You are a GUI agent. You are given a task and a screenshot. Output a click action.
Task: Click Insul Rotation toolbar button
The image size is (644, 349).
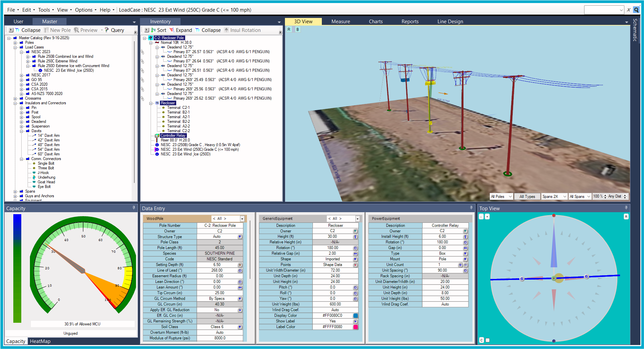pyautogui.click(x=242, y=30)
